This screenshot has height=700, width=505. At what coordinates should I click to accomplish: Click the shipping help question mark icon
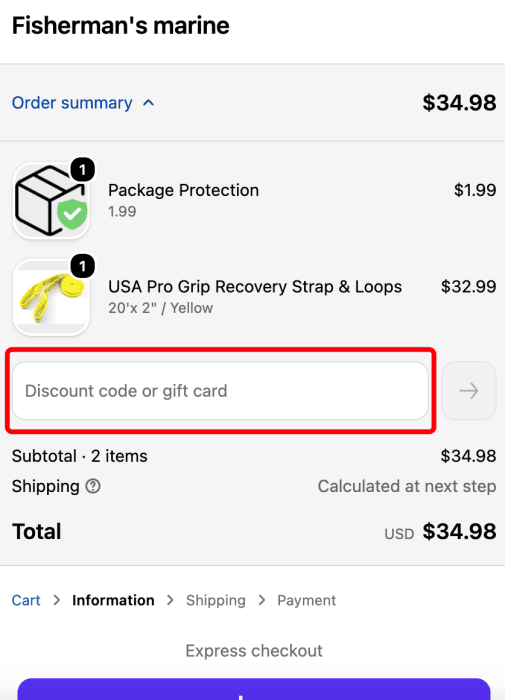tap(93, 486)
